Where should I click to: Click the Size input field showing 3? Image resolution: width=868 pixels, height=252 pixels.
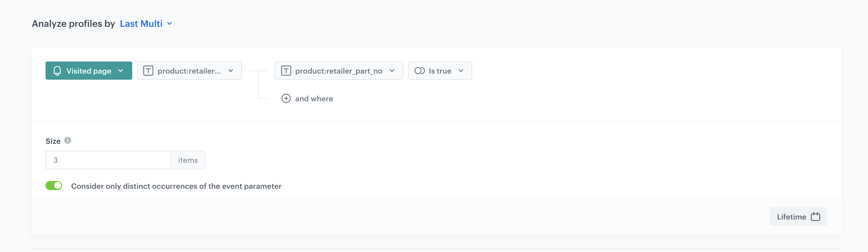pos(108,160)
